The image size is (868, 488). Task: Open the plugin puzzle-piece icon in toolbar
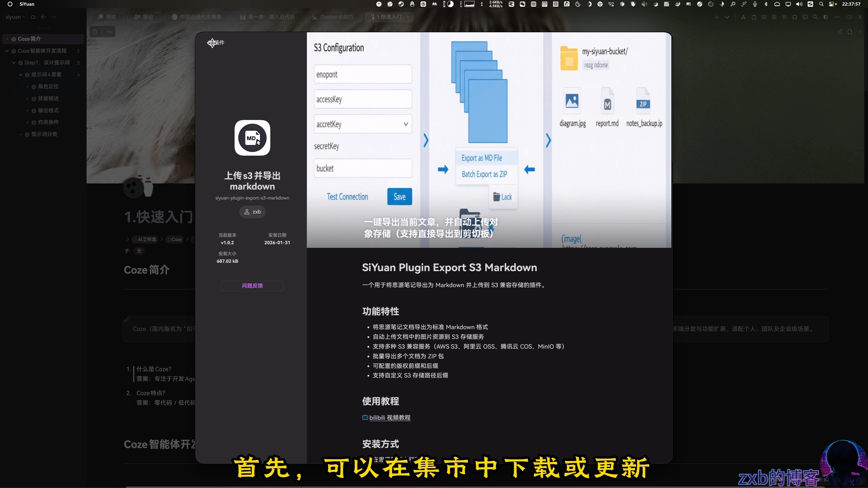point(795,17)
